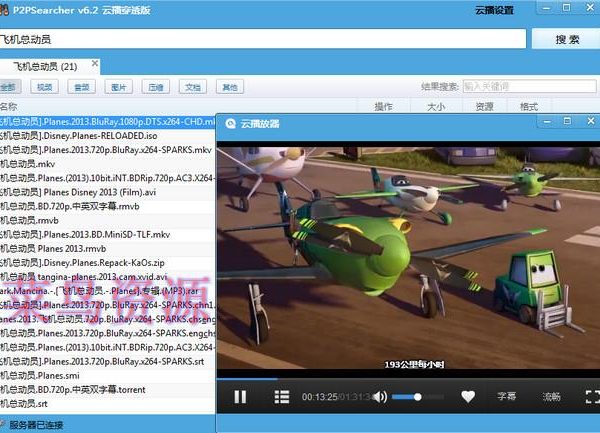Click the 服务器已连接 status text
Screen dimensions: 600x433
36,425
